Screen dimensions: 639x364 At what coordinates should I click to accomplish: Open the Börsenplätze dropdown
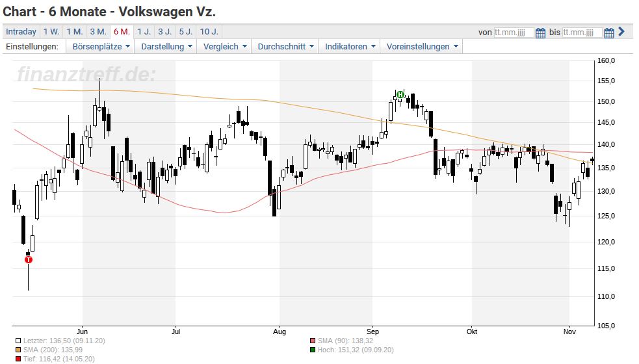point(101,46)
